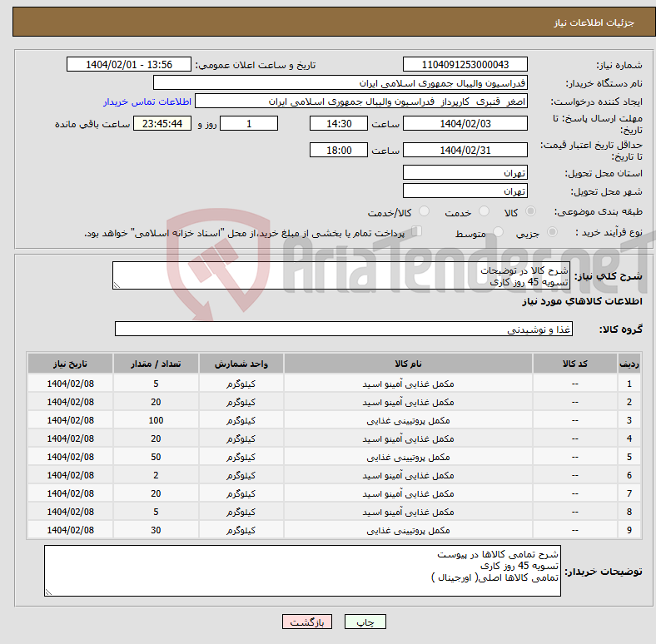Click the deadline time field 14:30
Image resolution: width=656 pixels, height=644 pixels.
point(339,123)
